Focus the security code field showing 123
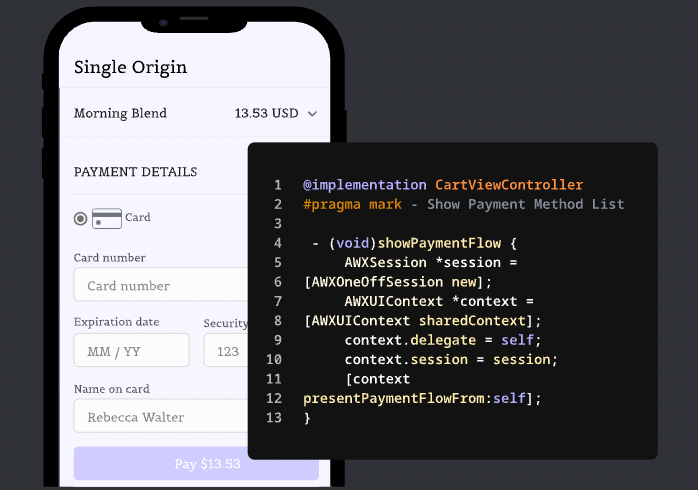 pos(226,350)
